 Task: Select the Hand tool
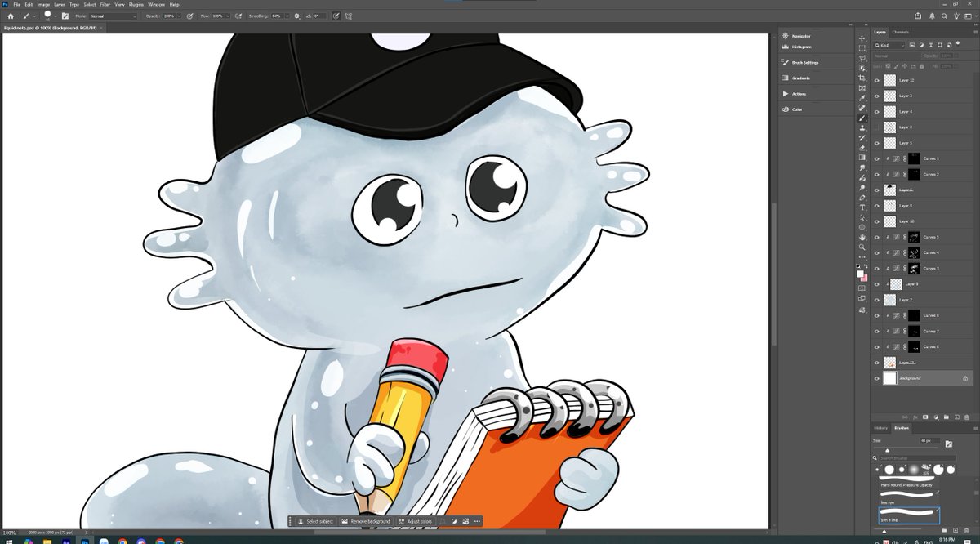(x=862, y=238)
